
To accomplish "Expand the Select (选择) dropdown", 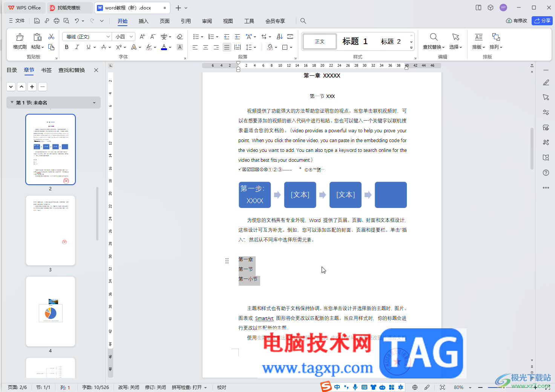I will [461, 47].
